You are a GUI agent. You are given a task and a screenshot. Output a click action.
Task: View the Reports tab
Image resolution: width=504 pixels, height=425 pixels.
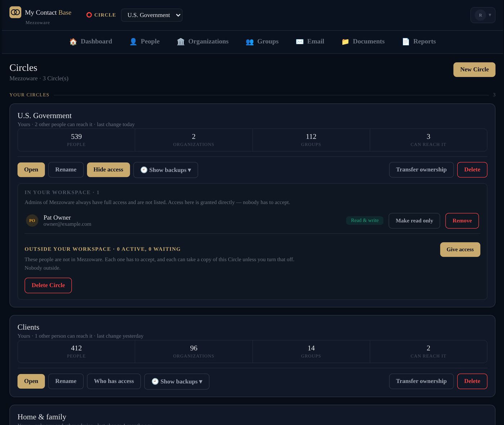(x=419, y=41)
